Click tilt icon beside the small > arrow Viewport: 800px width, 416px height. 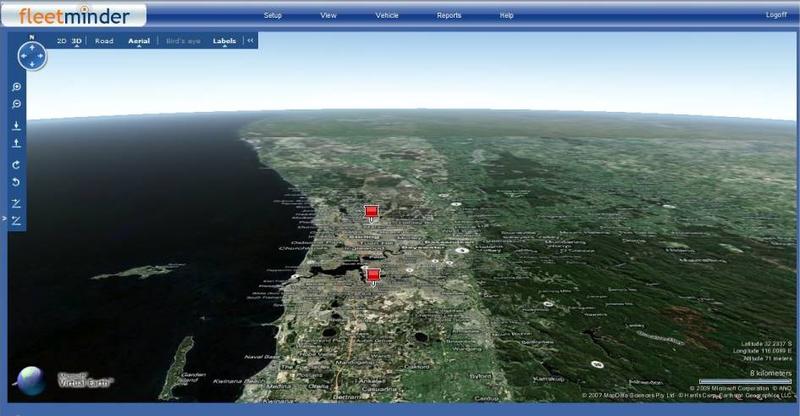click(x=16, y=221)
